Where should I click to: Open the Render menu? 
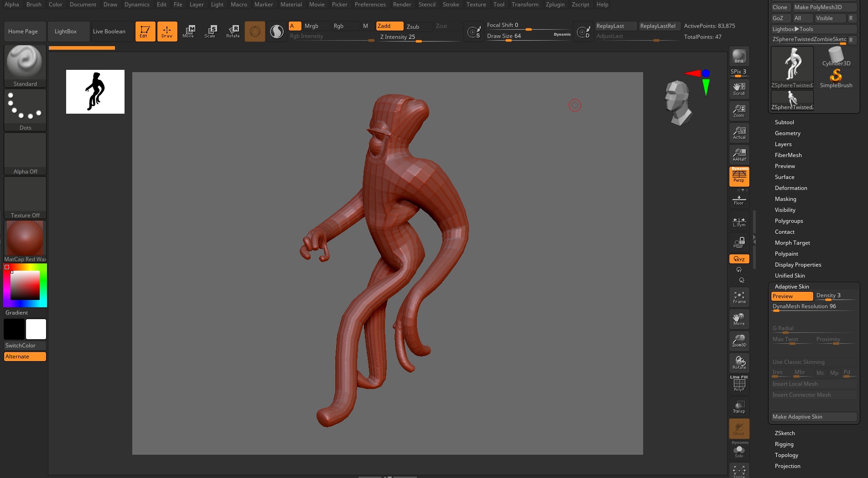click(x=402, y=5)
